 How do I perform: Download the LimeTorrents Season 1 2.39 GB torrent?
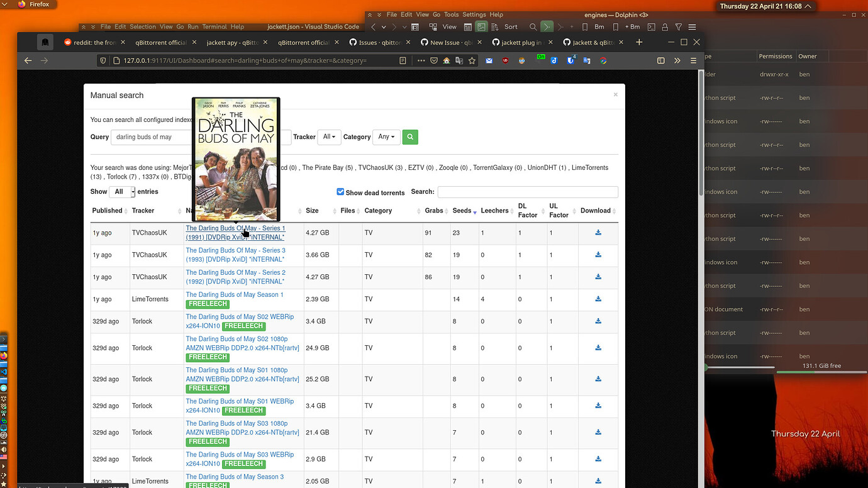tap(598, 299)
